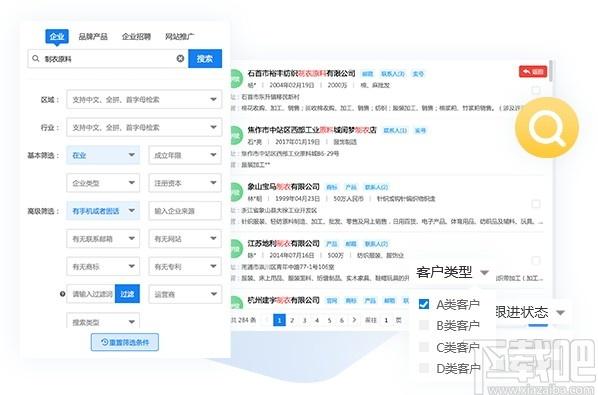
Task: Click the 产品 tag on 江苏地利制衣
Action: coord(331,244)
